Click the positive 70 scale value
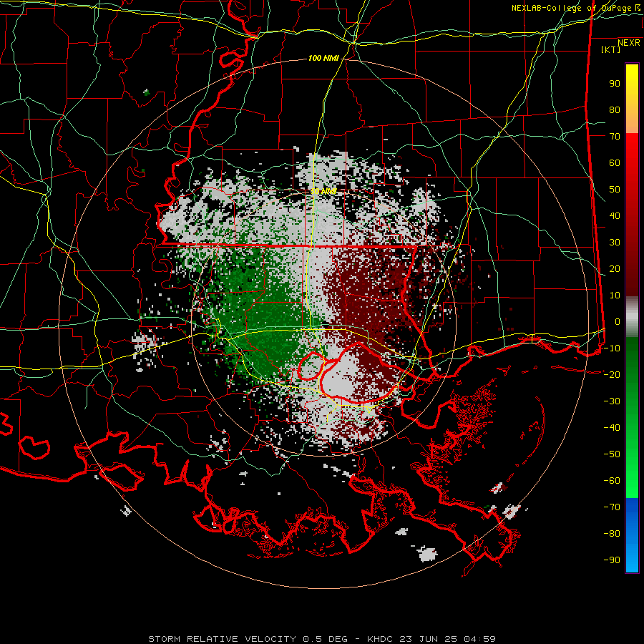Image resolution: width=644 pixels, height=644 pixels. pos(615,137)
